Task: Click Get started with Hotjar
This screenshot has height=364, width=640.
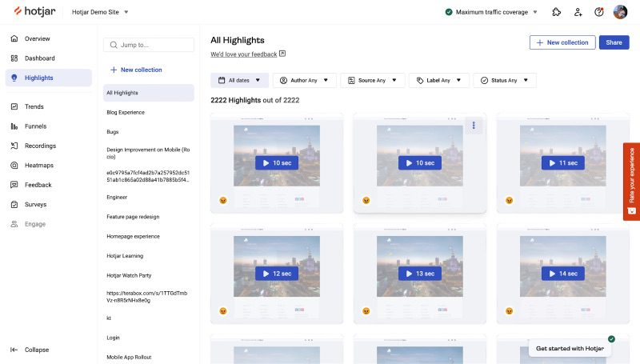Action: (570, 349)
